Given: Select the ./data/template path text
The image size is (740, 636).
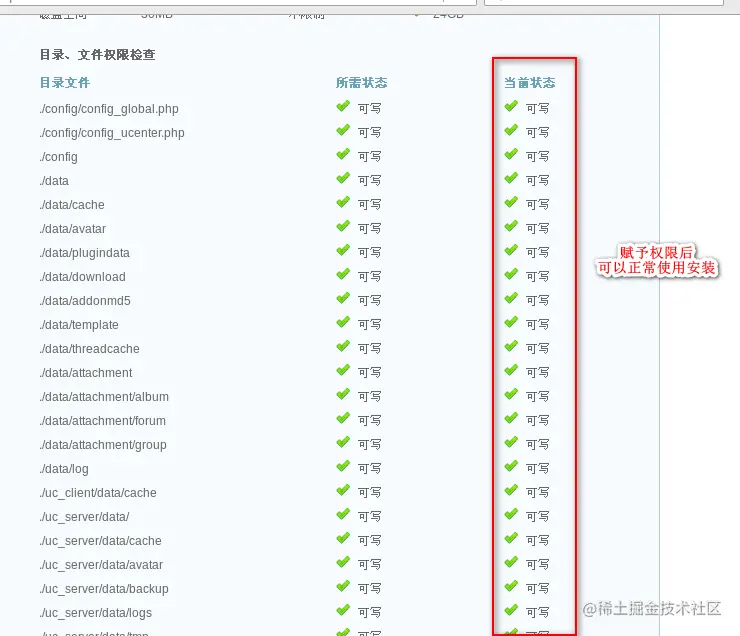Looking at the screenshot, I should pos(79,326).
